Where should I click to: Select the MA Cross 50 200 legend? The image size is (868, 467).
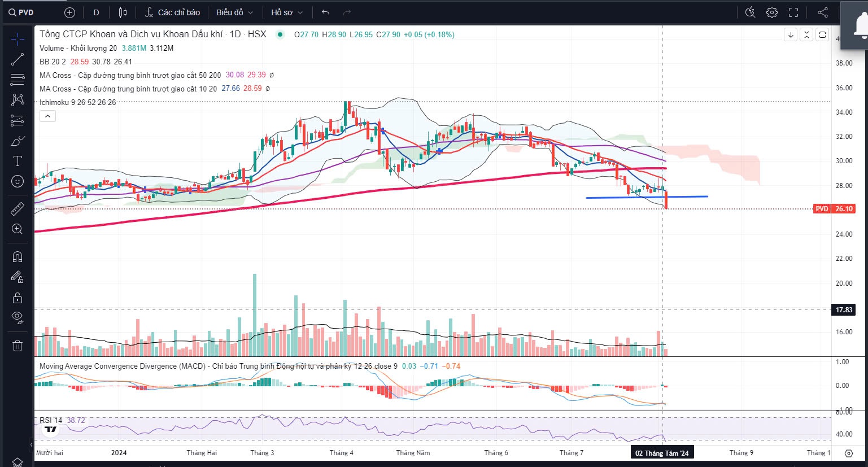(x=130, y=75)
